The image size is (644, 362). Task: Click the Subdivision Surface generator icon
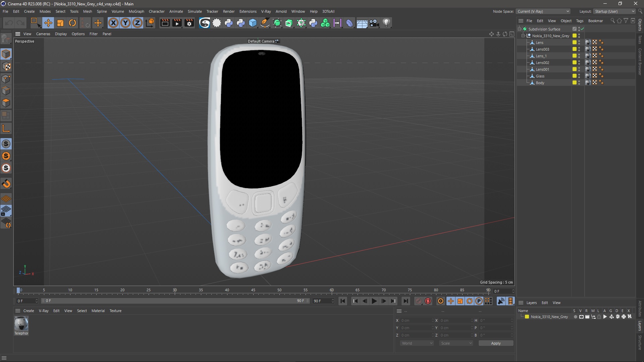[x=277, y=23]
